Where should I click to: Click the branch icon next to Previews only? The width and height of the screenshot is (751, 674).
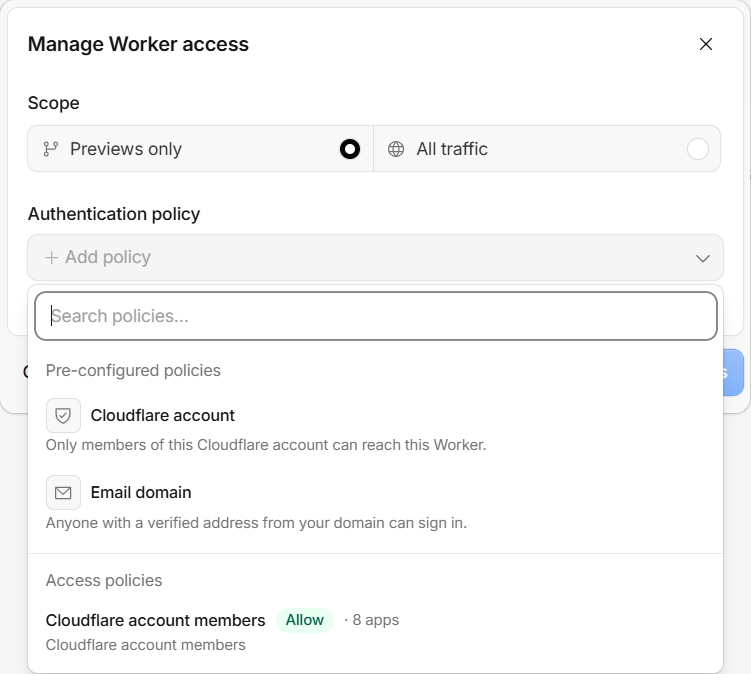50,149
